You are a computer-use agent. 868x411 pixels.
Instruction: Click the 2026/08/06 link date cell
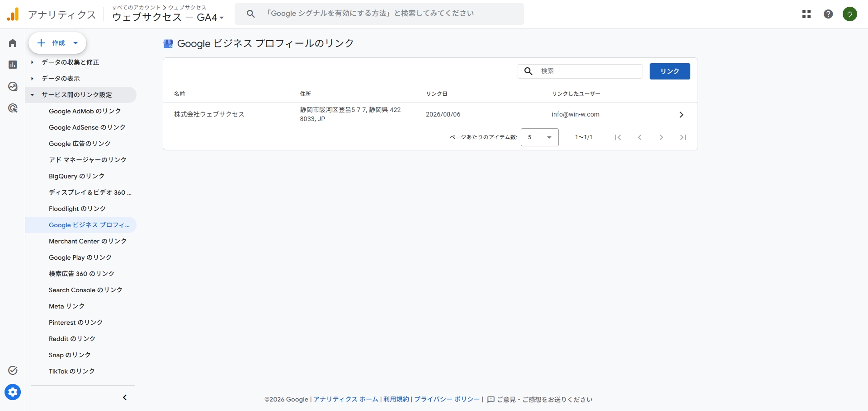443,115
